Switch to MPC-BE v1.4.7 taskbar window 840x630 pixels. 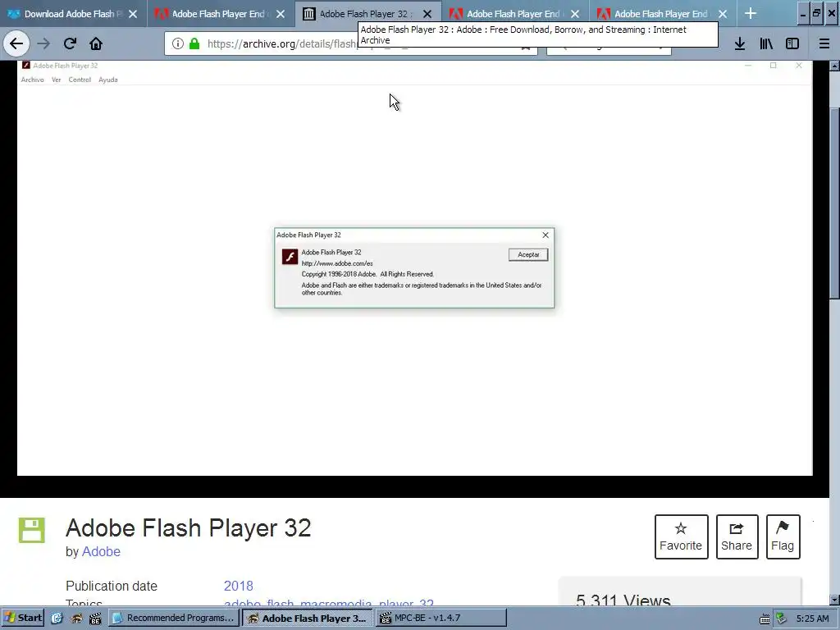[441, 618]
